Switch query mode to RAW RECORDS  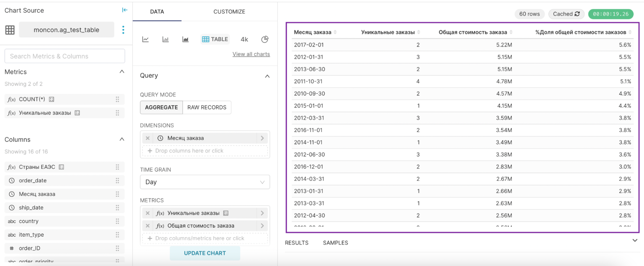click(207, 108)
